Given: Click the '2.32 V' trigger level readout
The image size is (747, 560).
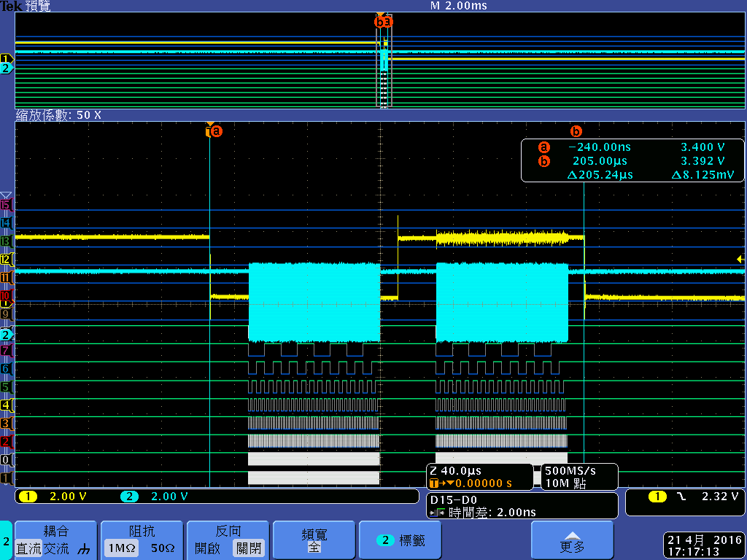Looking at the screenshot, I should (720, 497).
